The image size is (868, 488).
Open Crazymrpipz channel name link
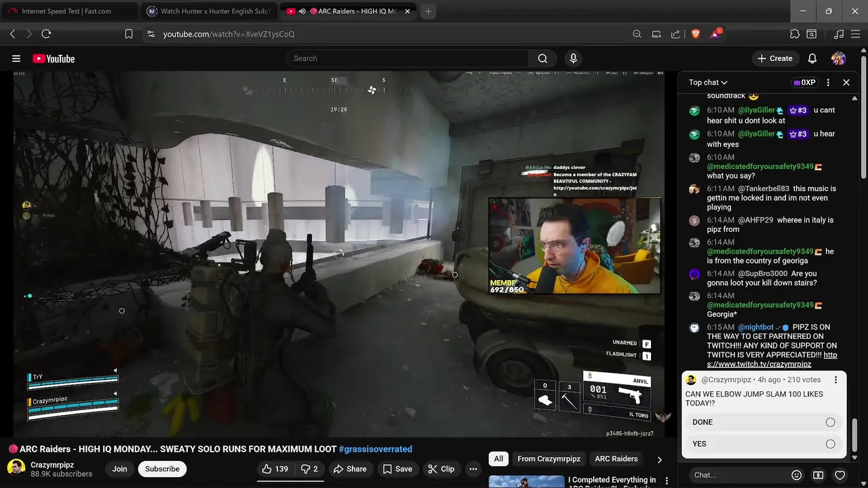pos(52,465)
